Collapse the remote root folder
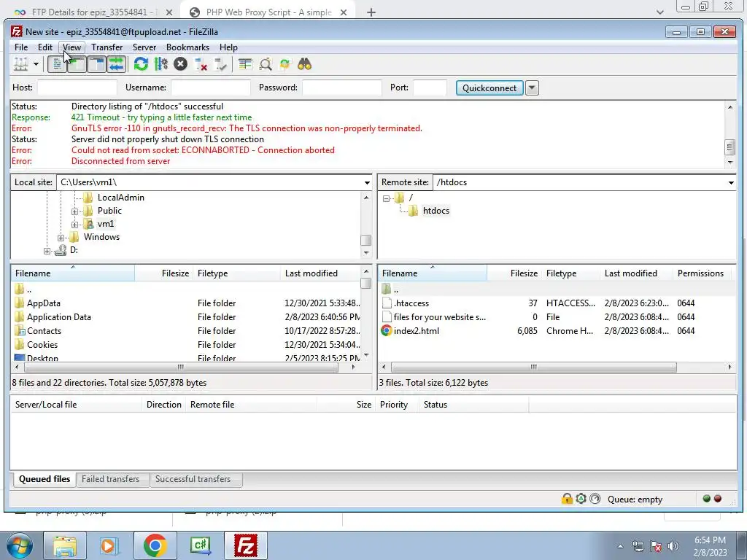Image resolution: width=747 pixels, height=560 pixels. [387, 198]
